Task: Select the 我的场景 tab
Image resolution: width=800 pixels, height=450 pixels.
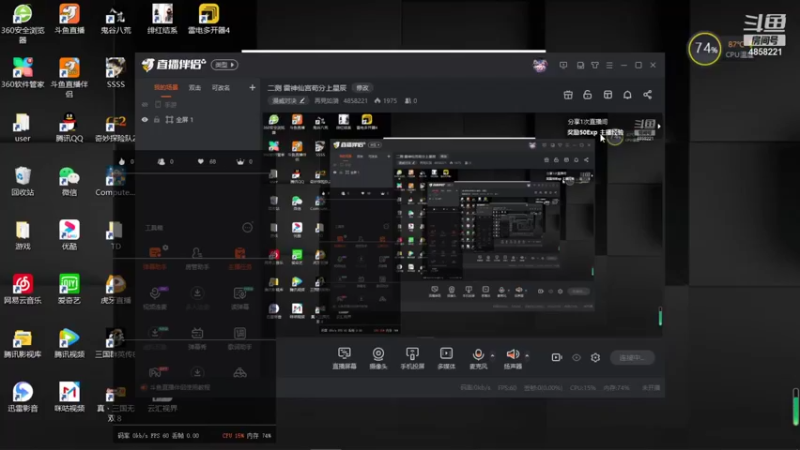Action: coord(166,88)
